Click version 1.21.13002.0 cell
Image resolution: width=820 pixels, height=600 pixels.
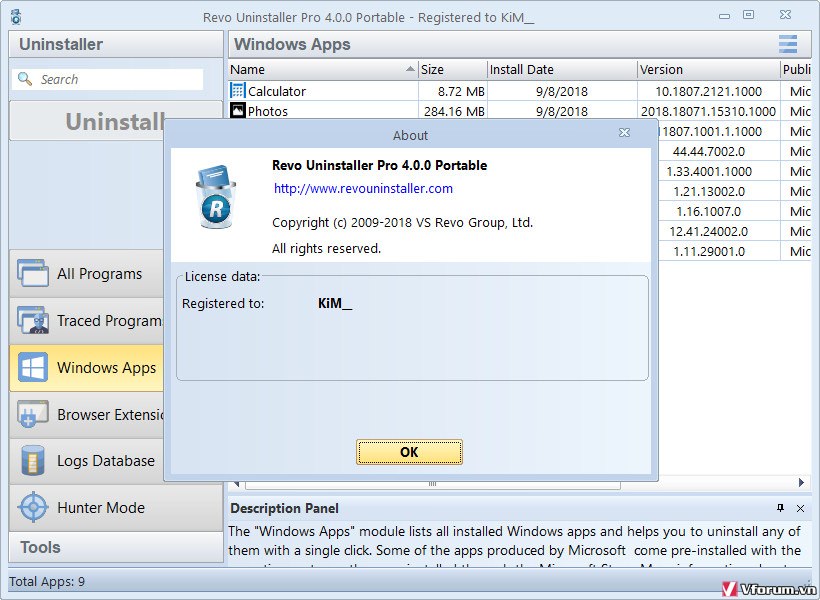(x=709, y=191)
